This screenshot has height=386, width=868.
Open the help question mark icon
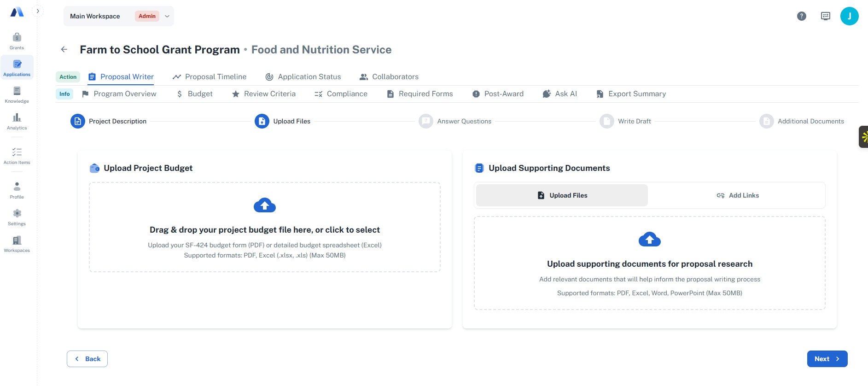click(802, 16)
